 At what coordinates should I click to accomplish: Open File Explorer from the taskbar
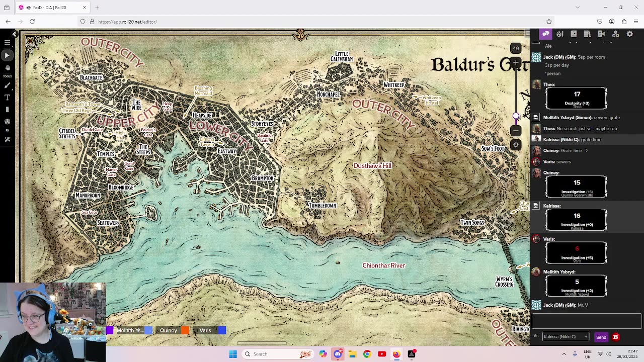click(x=352, y=354)
